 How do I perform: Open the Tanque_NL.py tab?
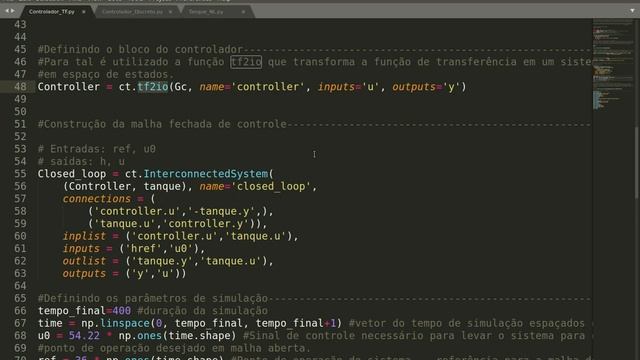(206, 12)
